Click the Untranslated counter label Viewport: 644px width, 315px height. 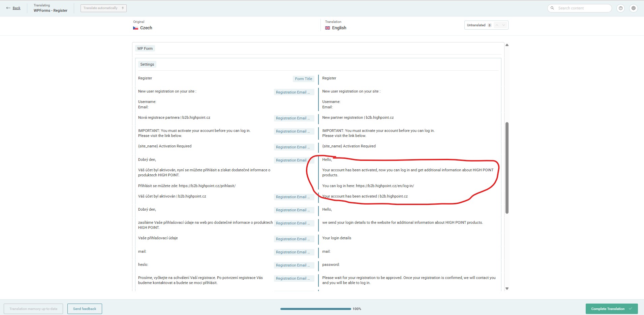[476, 25]
